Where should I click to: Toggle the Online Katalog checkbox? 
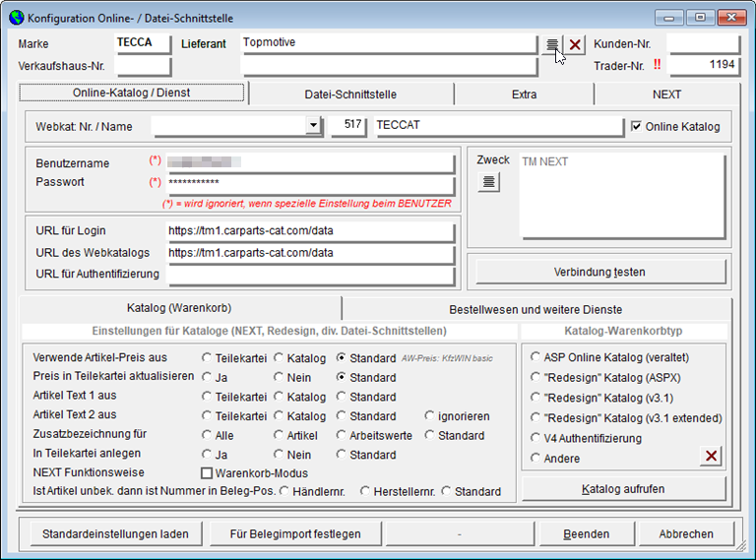[x=636, y=126]
